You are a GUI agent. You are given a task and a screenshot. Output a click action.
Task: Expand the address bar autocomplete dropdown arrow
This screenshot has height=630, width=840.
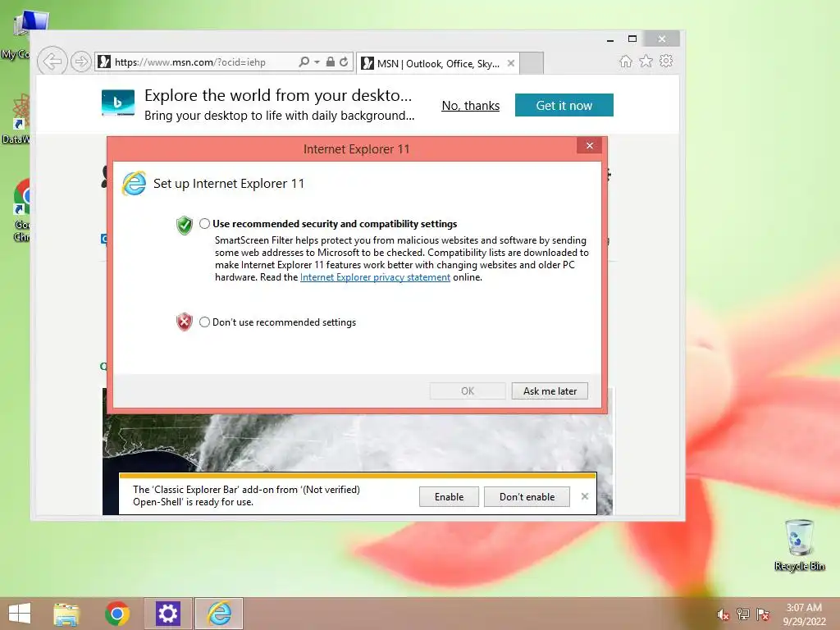(x=317, y=62)
